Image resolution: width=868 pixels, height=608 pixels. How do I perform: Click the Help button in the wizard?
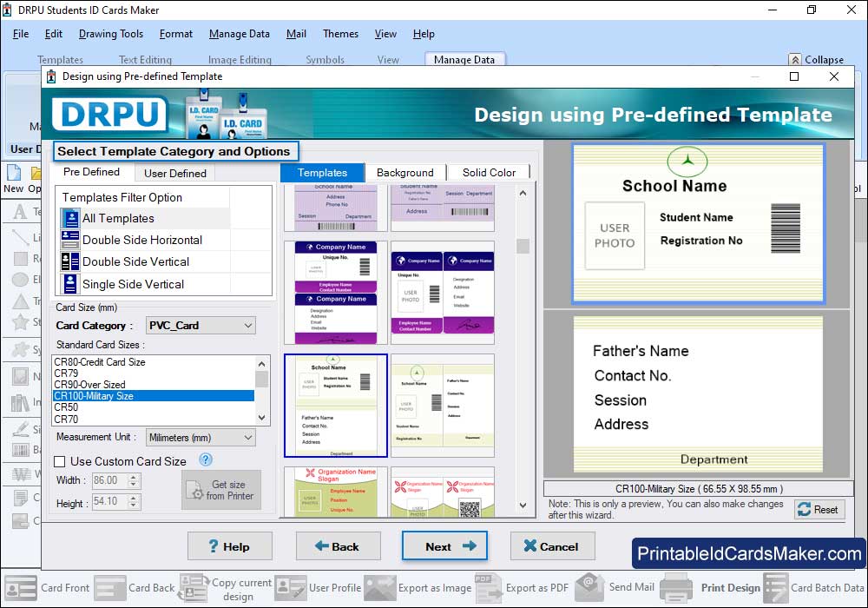pos(230,546)
